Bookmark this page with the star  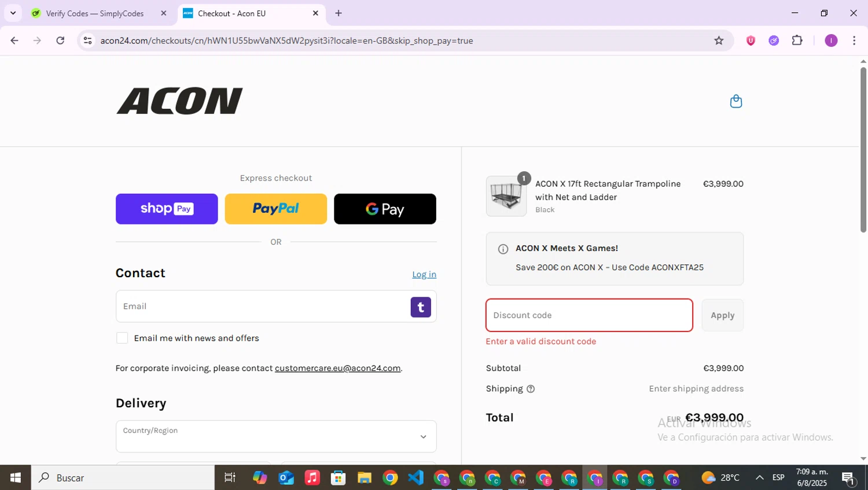coord(719,40)
